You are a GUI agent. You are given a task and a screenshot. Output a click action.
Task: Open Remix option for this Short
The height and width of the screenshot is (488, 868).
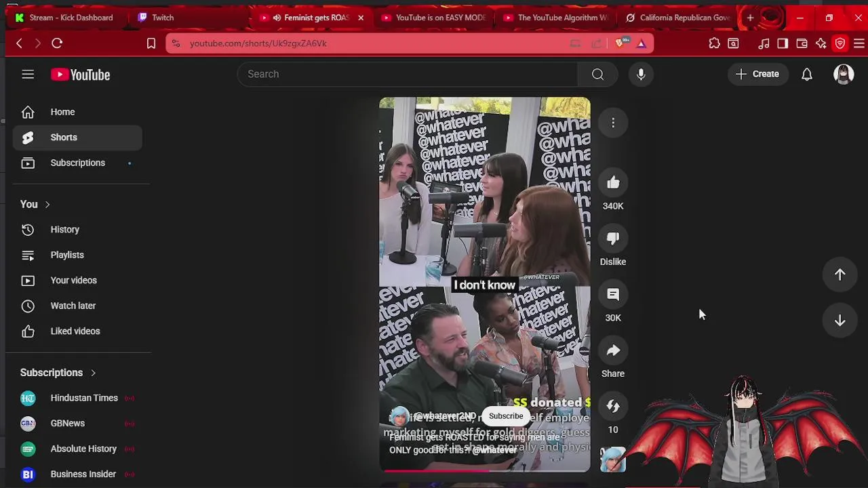click(613, 407)
